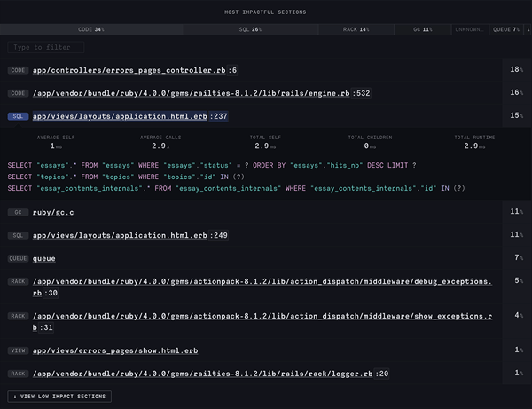
Task: Focus the 'Type to filter' input
Action: coord(46,47)
